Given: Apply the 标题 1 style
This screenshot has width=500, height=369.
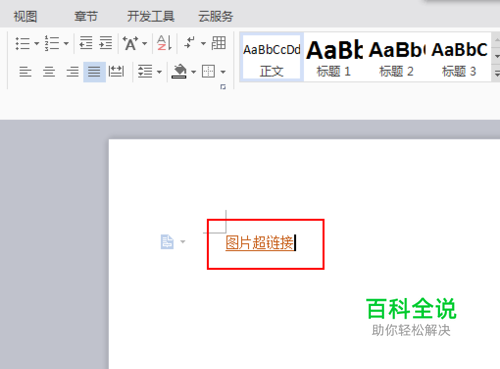Looking at the screenshot, I should coord(334,57).
